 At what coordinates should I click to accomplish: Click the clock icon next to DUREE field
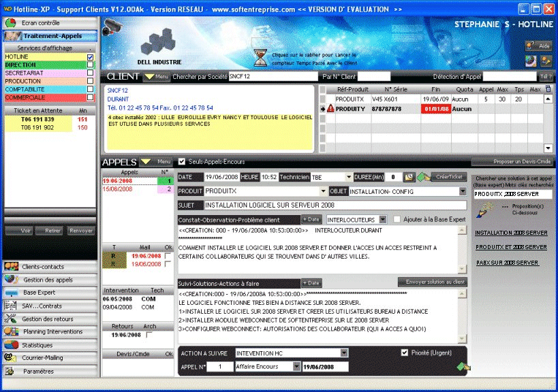[x=409, y=177]
